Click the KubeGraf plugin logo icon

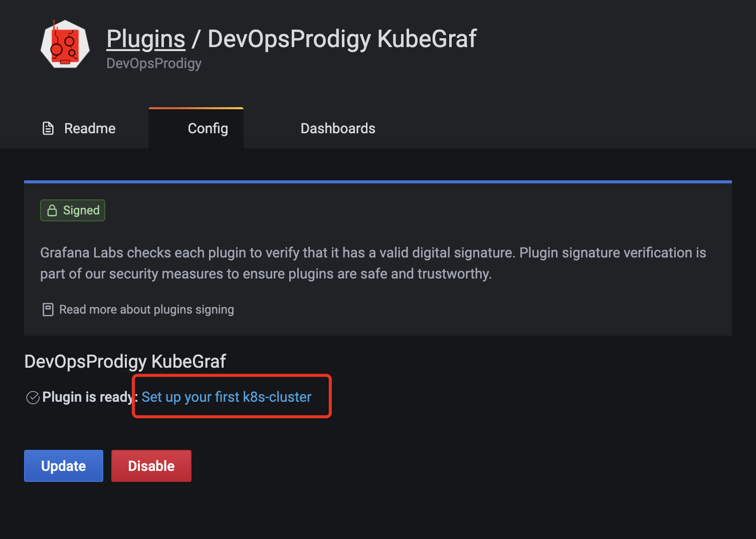click(x=65, y=44)
